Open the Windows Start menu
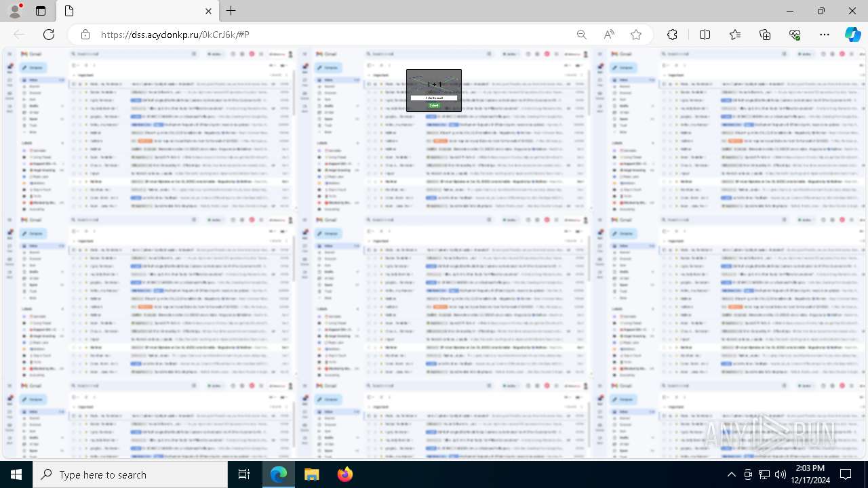Image resolution: width=868 pixels, height=488 pixels. 16,474
